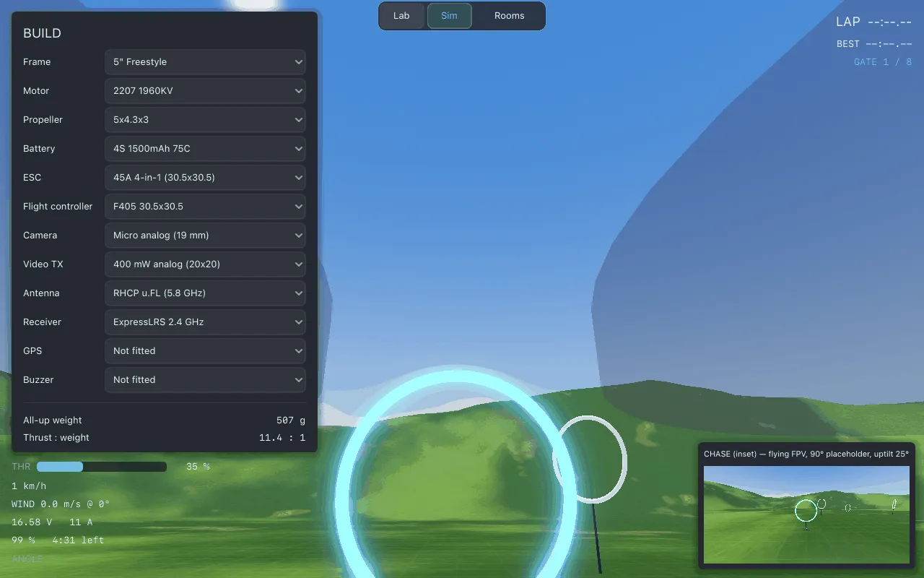924x578 pixels.
Task: Expand the Antenna dropdown RHCP u.FL
Action: (205, 293)
